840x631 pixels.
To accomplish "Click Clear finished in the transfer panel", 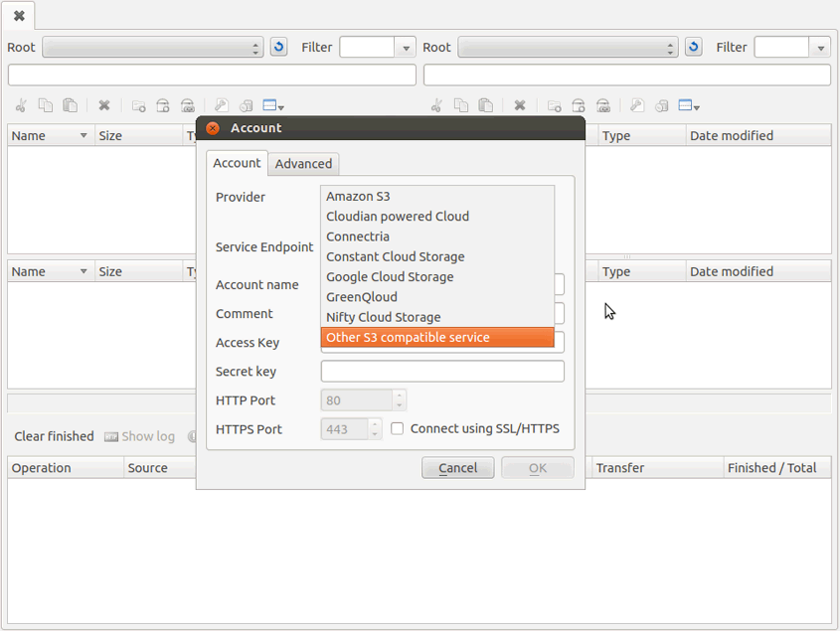I will tap(54, 436).
